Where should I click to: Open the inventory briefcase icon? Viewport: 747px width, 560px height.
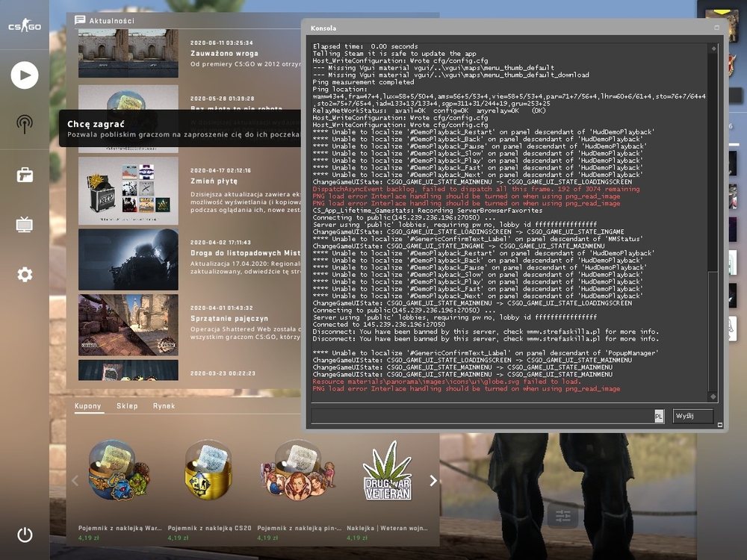point(25,175)
